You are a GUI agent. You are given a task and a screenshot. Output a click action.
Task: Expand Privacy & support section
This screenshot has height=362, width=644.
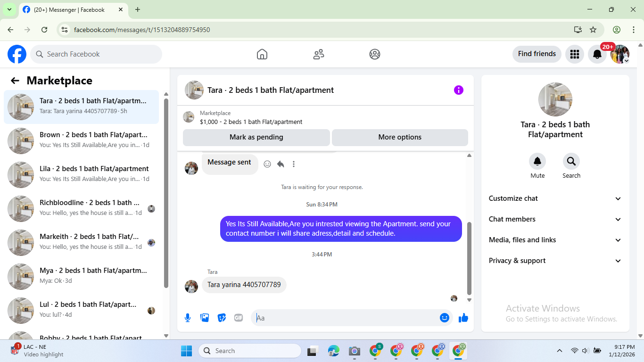coord(555,261)
